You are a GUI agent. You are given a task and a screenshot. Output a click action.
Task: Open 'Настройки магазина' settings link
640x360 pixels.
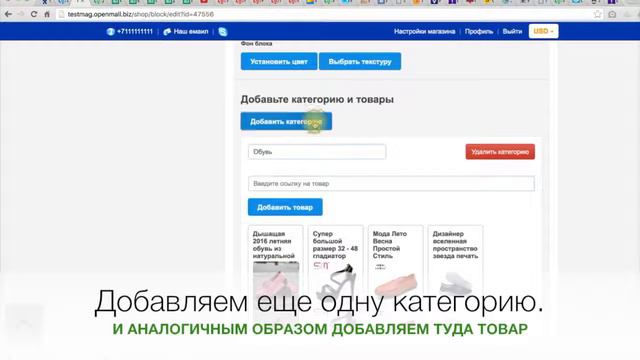point(424,31)
